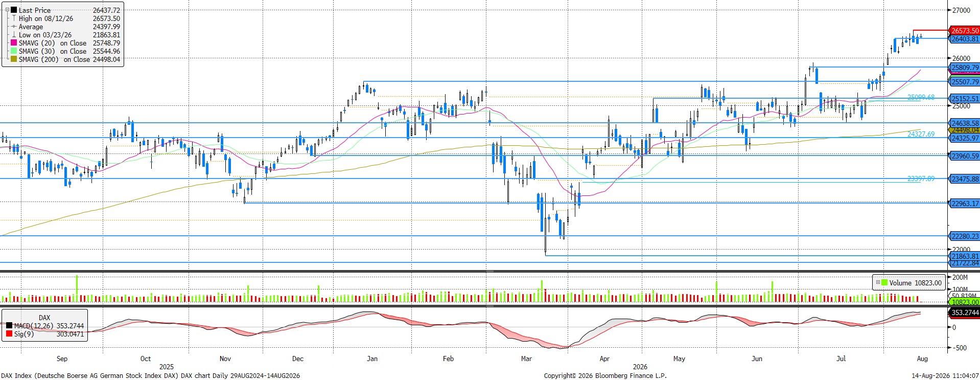The image size is (980, 380).
Task: Collapse the Last Price legend tree
Action: 8,10
